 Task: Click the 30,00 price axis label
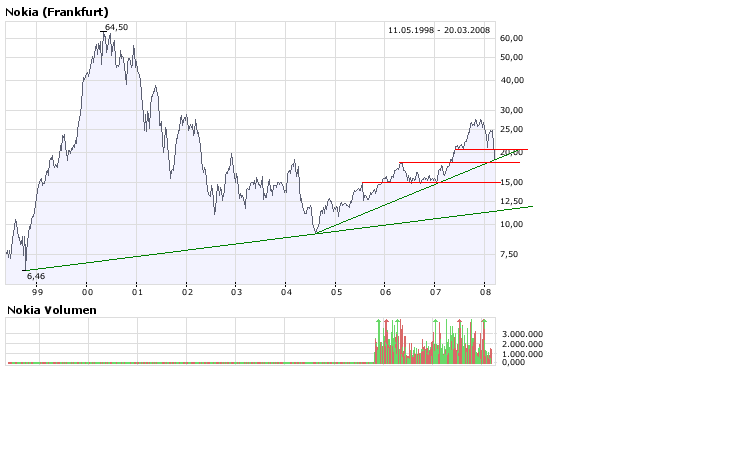point(512,110)
